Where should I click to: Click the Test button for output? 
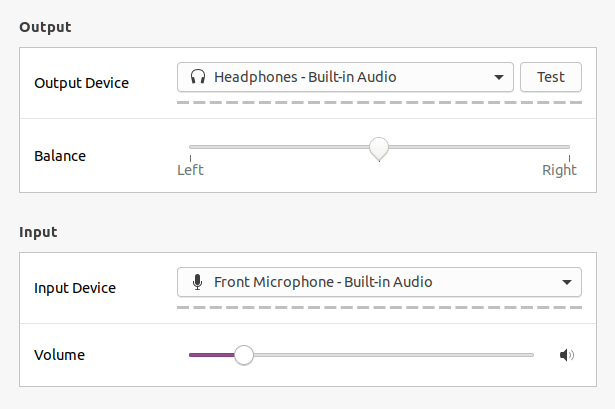[551, 77]
